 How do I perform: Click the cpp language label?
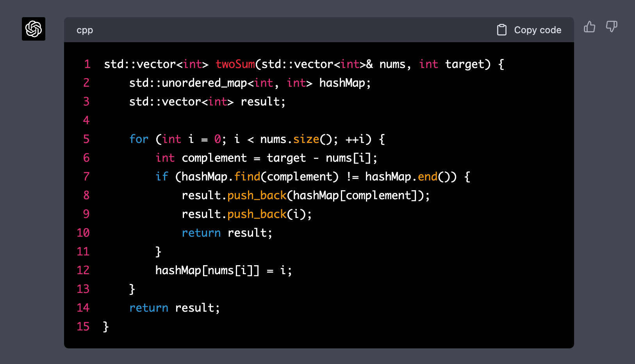coord(84,30)
